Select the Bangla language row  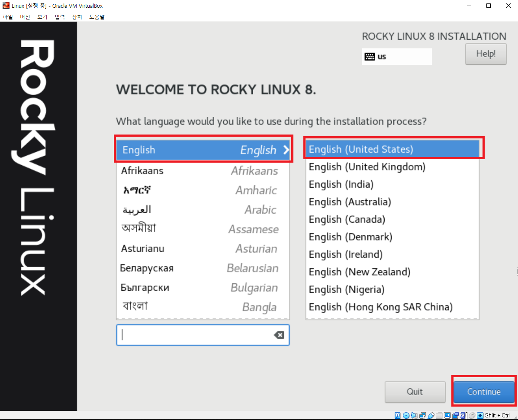coord(203,307)
